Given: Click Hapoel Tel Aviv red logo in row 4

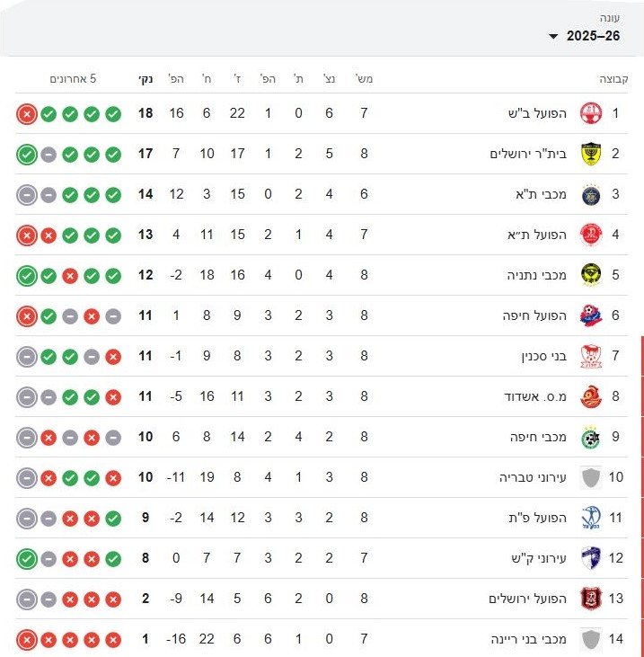Looking at the screenshot, I should click(x=590, y=235).
